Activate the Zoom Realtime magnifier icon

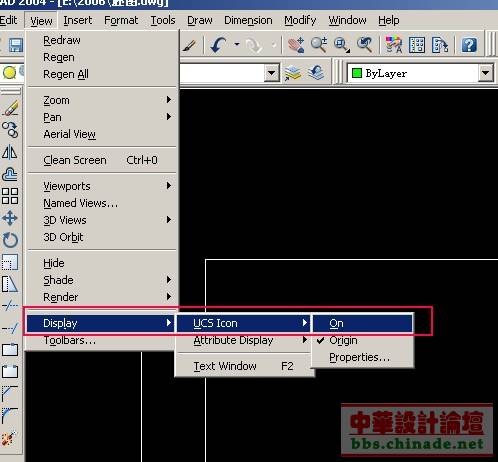point(319,45)
